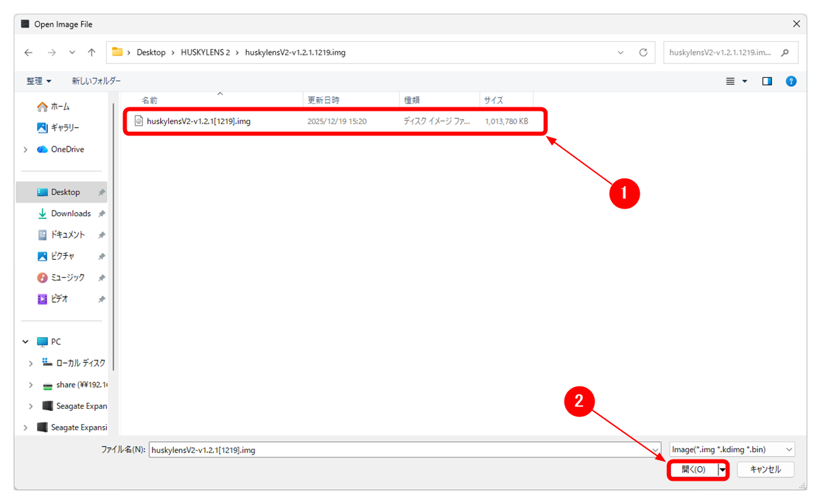Open the file type filter dropdown
This screenshot has width=821, height=504.
(x=732, y=449)
